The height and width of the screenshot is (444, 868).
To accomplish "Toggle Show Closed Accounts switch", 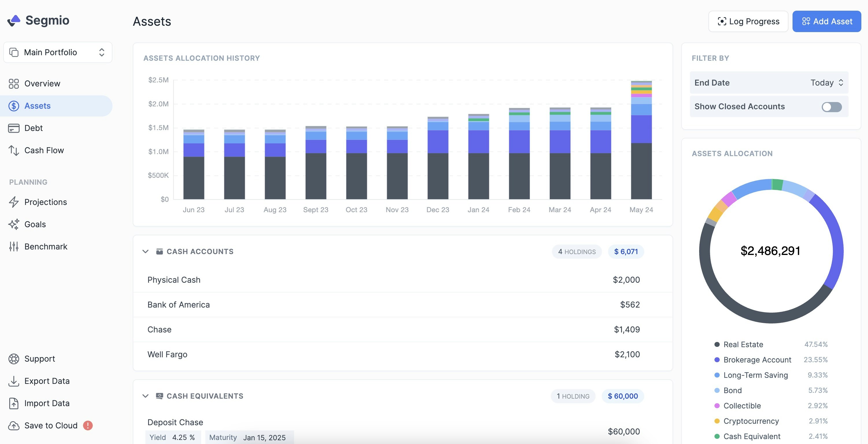I will coord(831,107).
